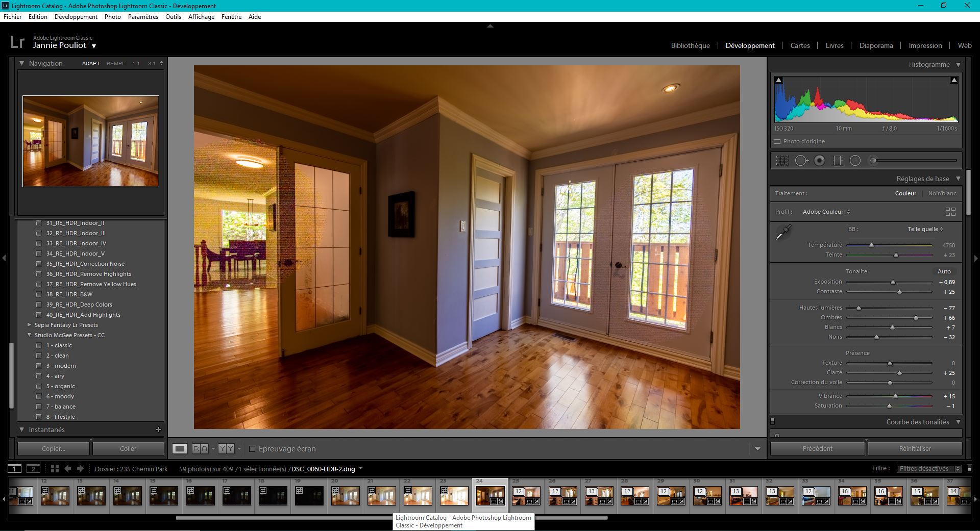Pick up the Adjustment Brush tool
Screen dimensions: 980x531
click(872, 160)
